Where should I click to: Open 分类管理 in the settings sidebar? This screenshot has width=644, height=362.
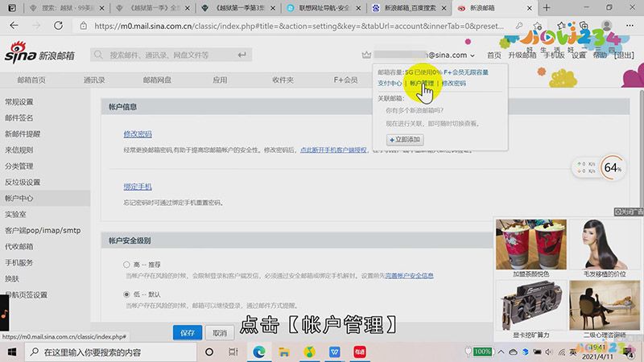click(x=19, y=166)
